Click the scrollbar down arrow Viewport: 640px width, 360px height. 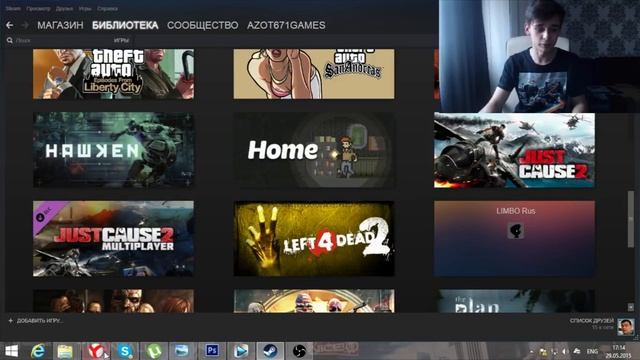tap(631, 307)
